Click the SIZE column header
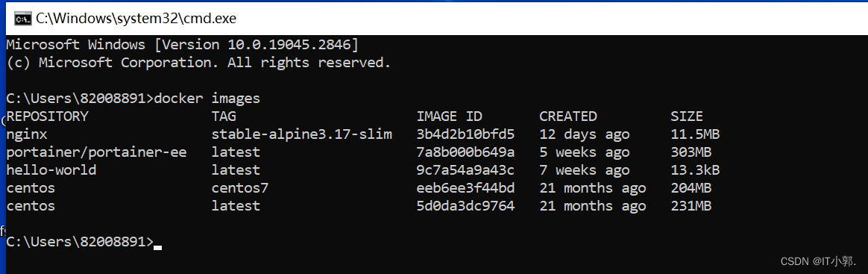This screenshot has height=274, width=868. [687, 116]
